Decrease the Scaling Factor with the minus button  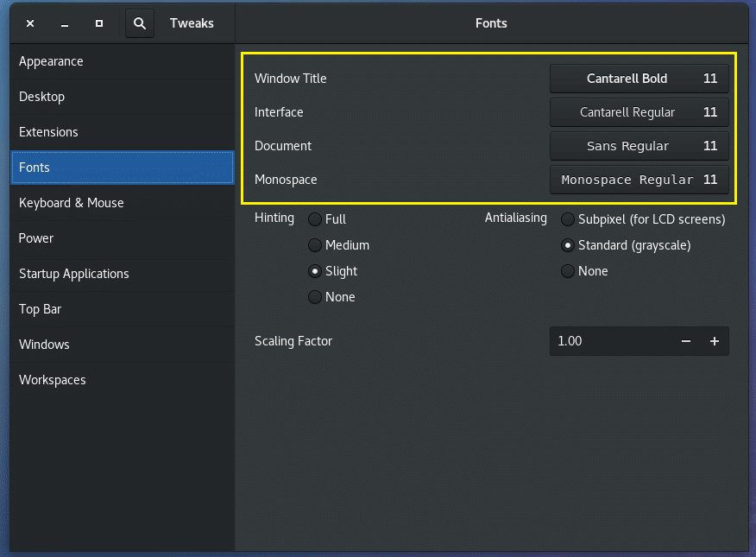coord(685,341)
